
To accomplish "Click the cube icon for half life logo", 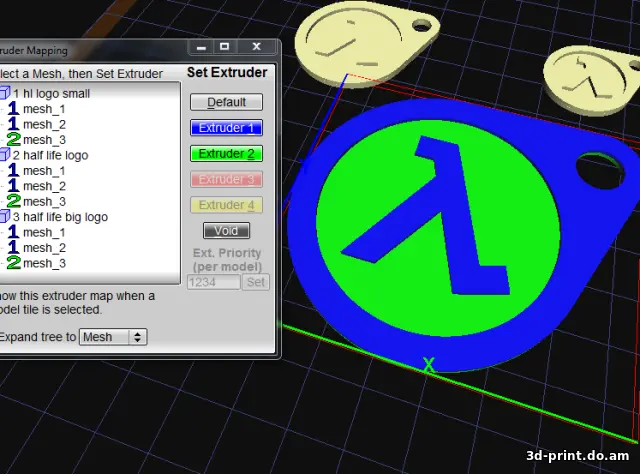I will click(x=4, y=155).
